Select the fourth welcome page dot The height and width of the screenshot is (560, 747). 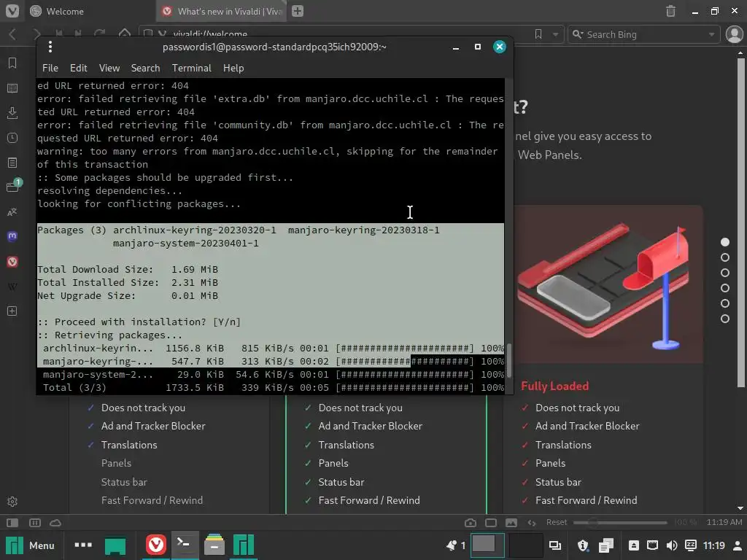[x=725, y=288]
